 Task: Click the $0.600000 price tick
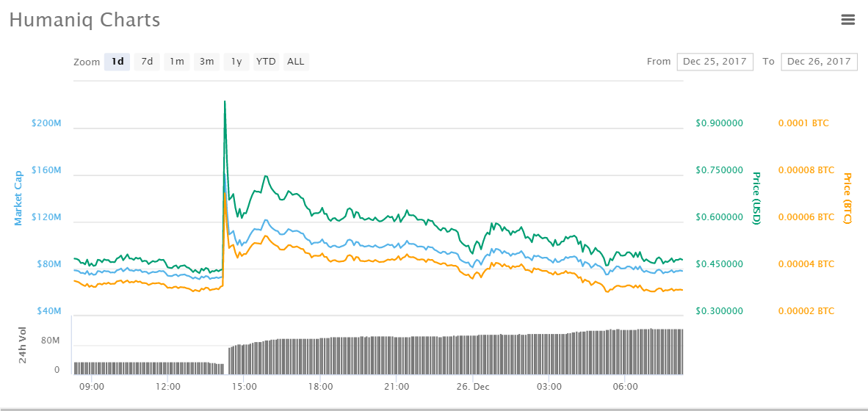[719, 217]
